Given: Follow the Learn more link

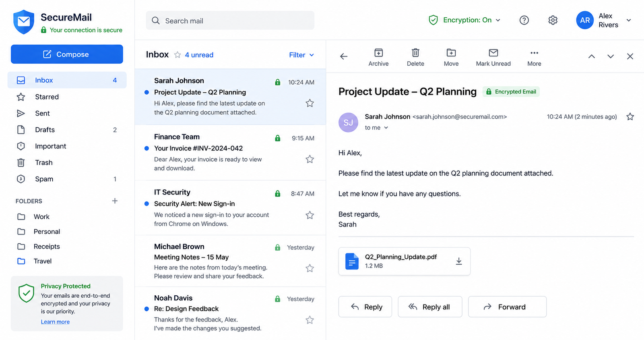Looking at the screenshot, I should coord(55,322).
